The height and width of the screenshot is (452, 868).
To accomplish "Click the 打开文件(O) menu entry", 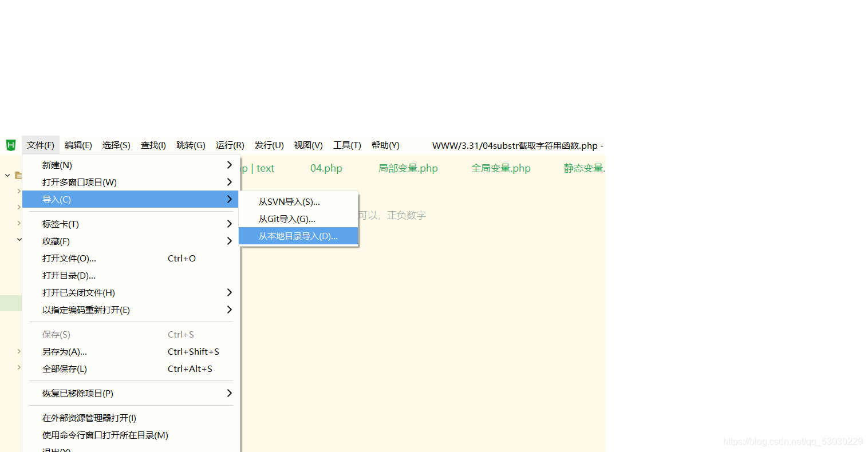I will (69, 258).
